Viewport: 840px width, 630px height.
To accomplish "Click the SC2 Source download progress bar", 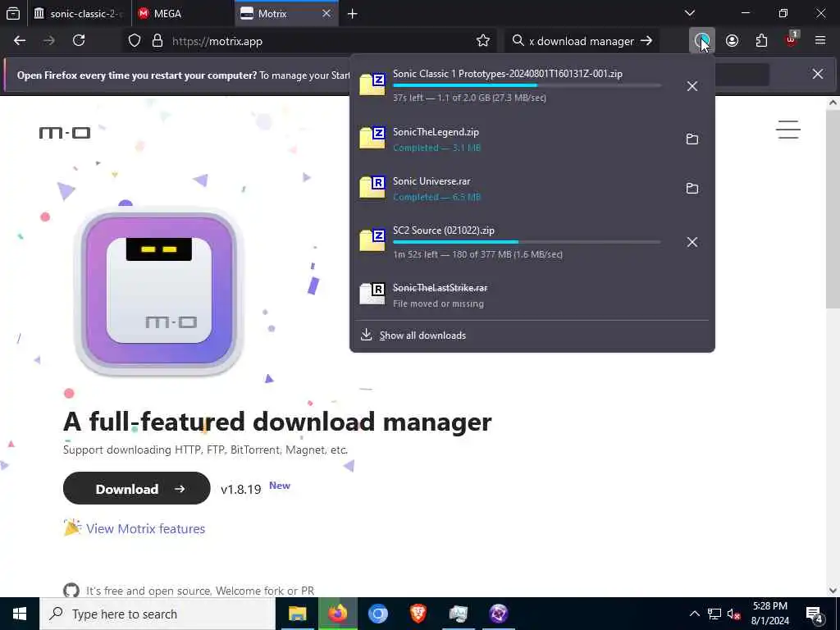I will 527,242.
